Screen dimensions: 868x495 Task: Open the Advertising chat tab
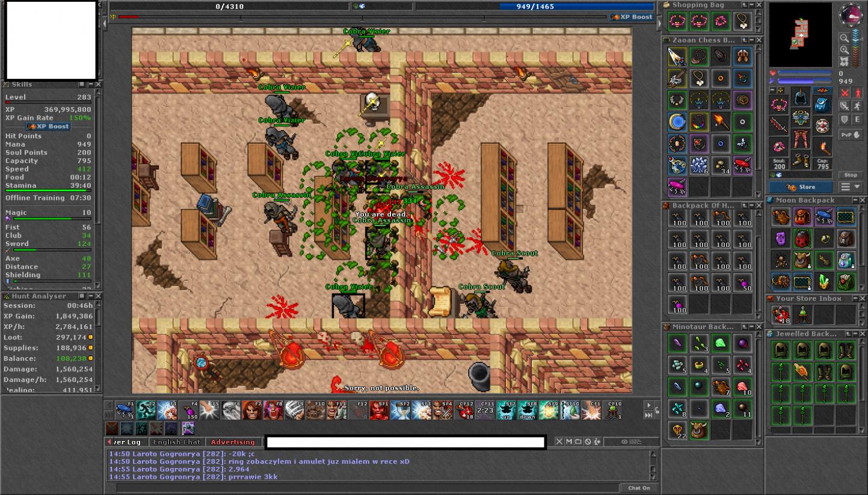(x=233, y=442)
